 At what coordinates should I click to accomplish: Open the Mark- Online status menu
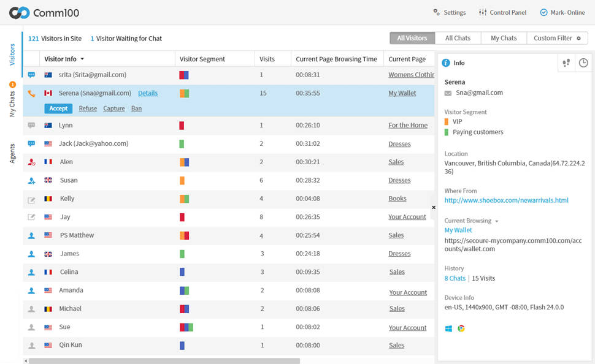562,12
